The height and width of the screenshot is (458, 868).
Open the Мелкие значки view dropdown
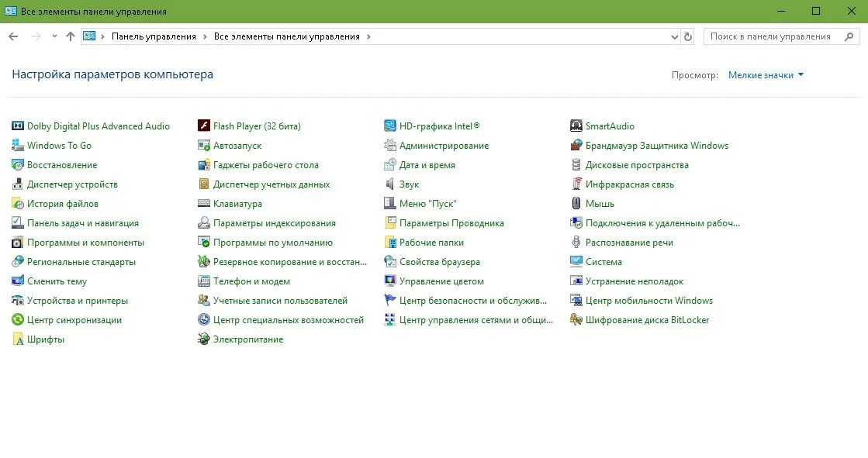[x=766, y=75]
